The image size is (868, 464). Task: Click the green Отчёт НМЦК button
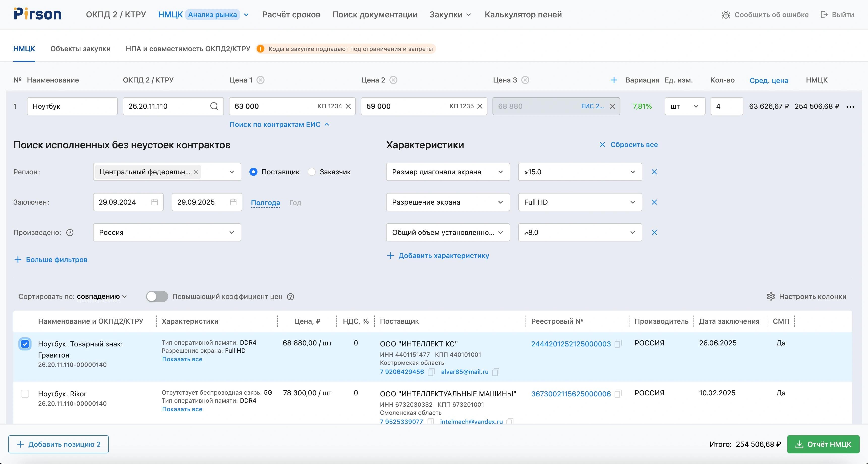click(823, 444)
